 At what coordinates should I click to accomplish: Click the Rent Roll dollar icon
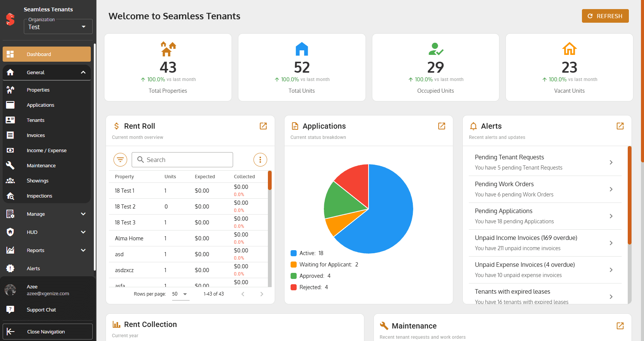pyautogui.click(x=117, y=126)
